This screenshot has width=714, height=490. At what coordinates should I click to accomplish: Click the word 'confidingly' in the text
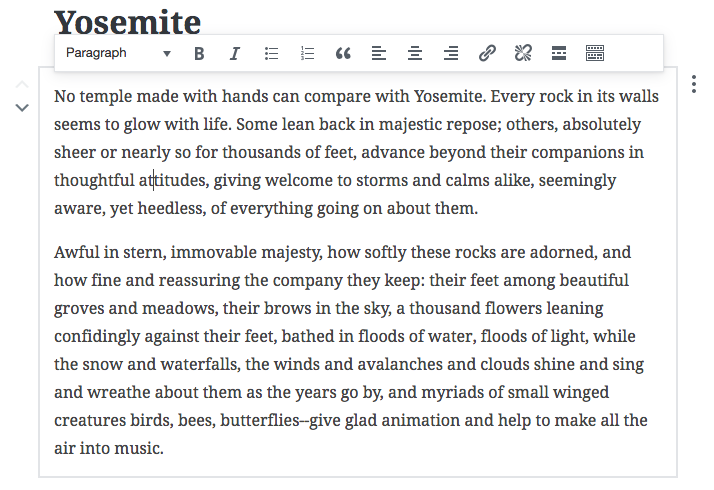click(97, 337)
